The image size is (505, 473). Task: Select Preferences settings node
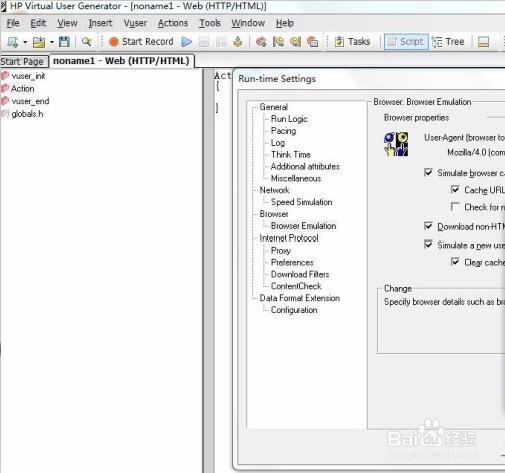click(x=292, y=262)
